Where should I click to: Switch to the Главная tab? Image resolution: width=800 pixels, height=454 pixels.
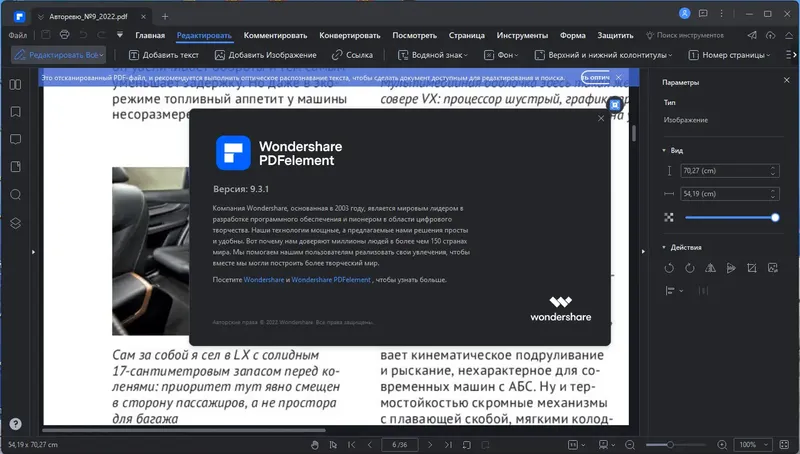[150, 35]
